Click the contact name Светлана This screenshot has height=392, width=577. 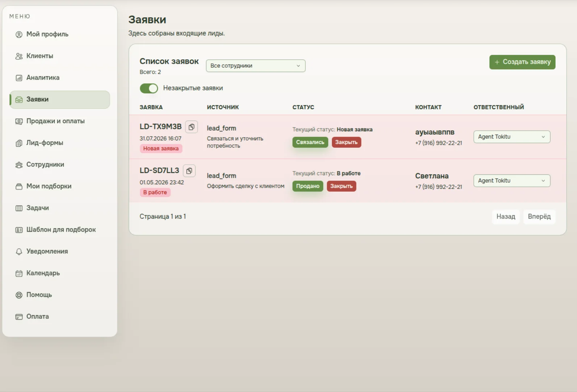tap(432, 176)
